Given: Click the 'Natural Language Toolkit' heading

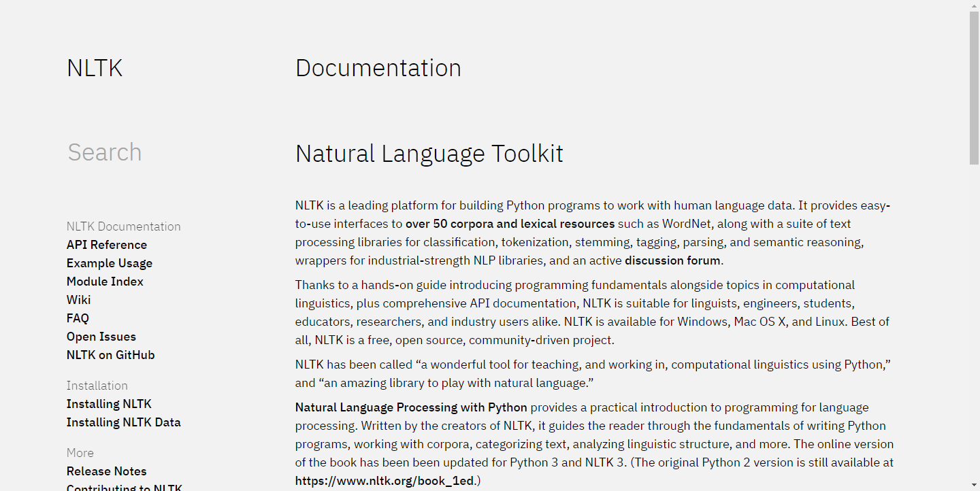Looking at the screenshot, I should [x=429, y=154].
